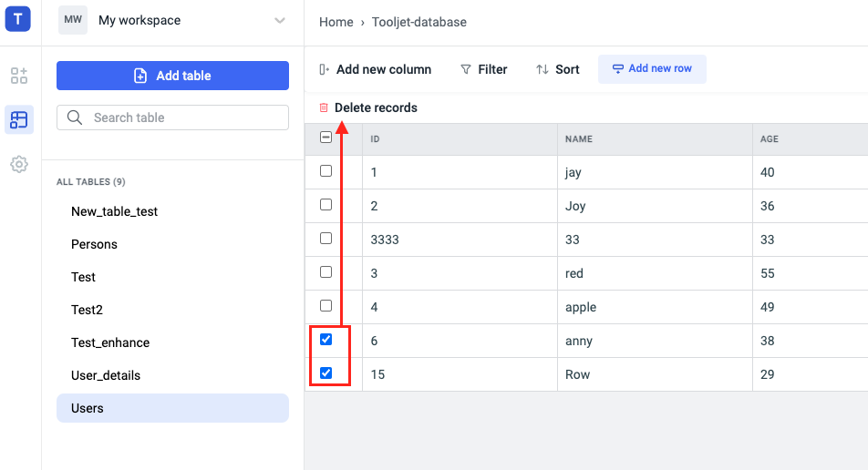Expand the My workspace dropdown chevron
The height and width of the screenshot is (470, 868).
tap(280, 21)
